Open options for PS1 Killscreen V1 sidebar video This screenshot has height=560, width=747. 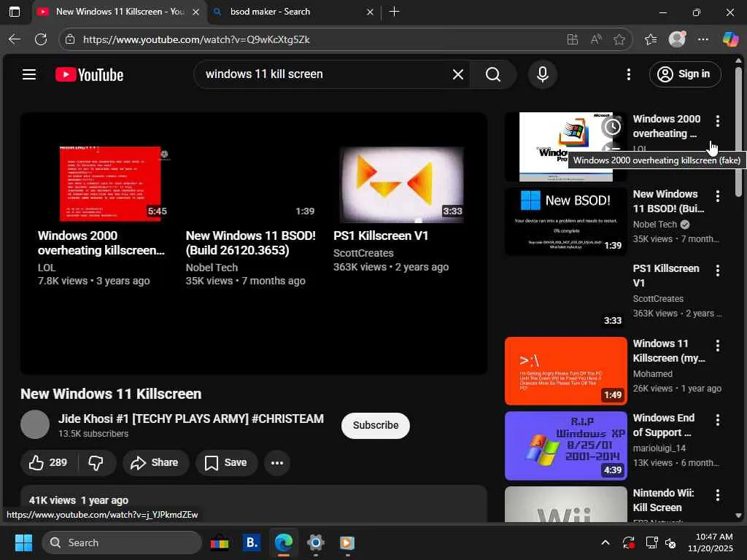point(718,271)
